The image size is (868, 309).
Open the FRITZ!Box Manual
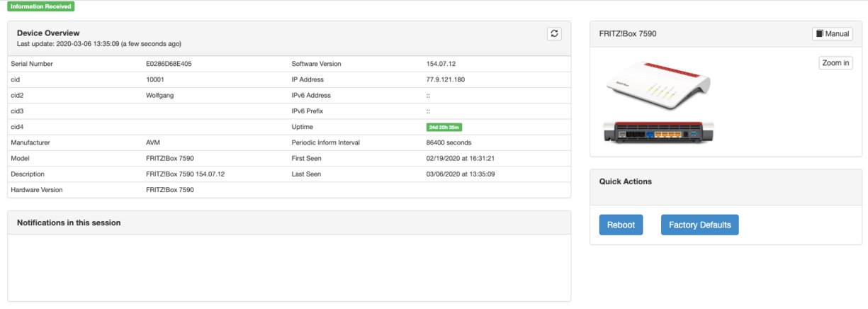click(x=832, y=33)
